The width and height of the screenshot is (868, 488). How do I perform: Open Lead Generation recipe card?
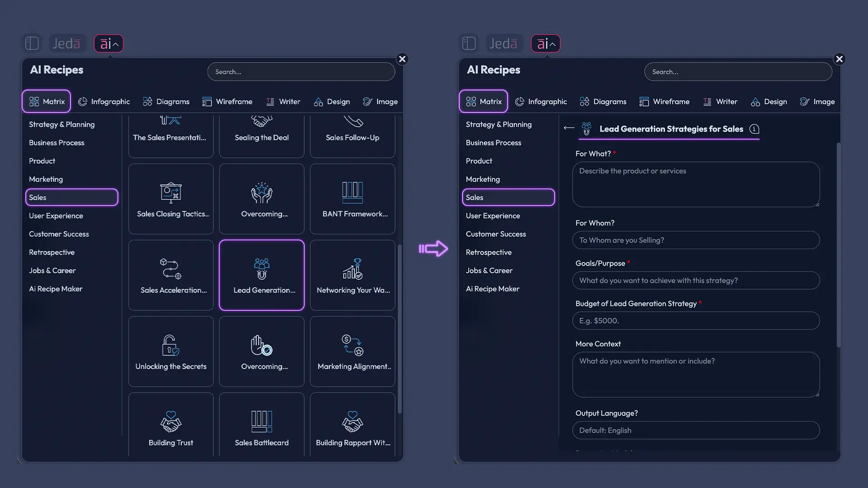pyautogui.click(x=262, y=275)
